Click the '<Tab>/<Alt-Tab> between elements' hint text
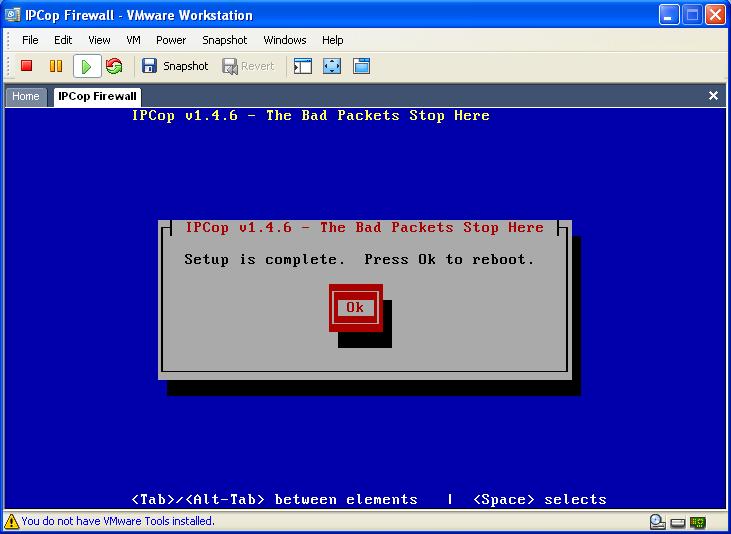This screenshot has height=534, width=731. pyautogui.click(x=274, y=499)
